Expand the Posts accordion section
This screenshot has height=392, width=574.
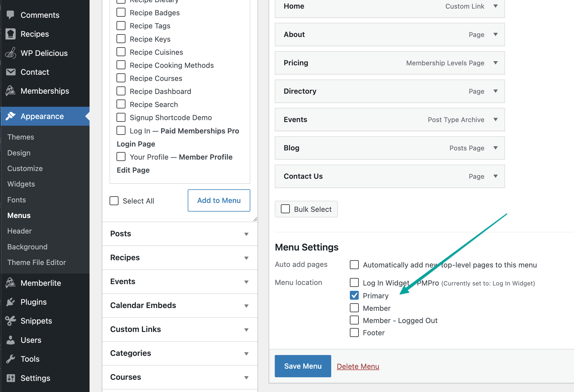(180, 234)
